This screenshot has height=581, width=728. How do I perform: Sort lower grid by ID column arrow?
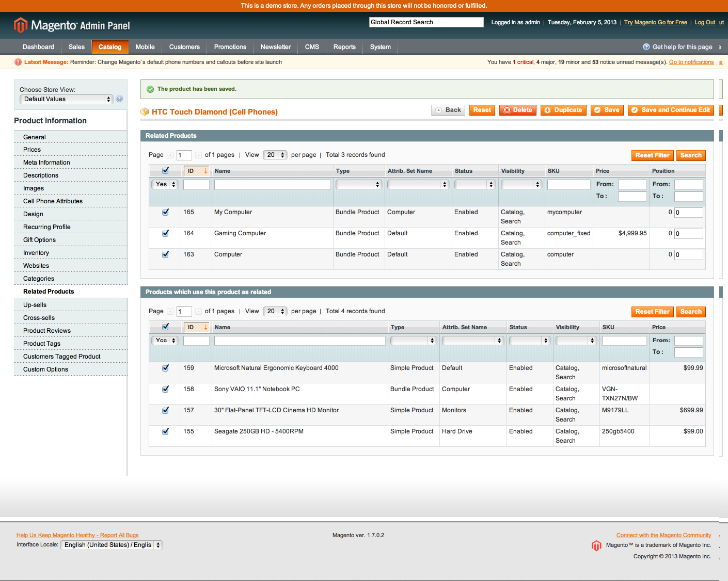(205, 327)
